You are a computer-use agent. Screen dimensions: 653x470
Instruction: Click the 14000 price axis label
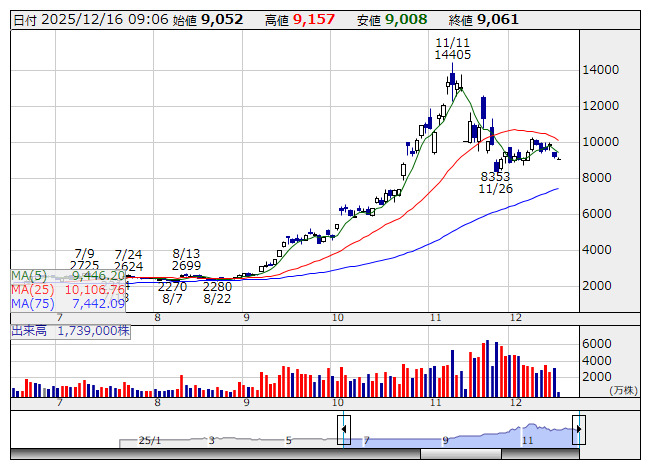tap(601, 70)
